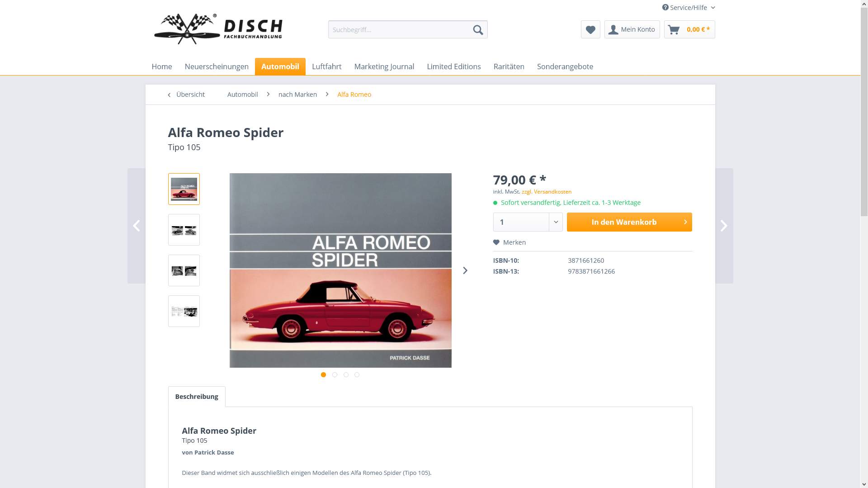Screen dimensions: 868x488
Task: Click the search magnifier icon
Action: pos(478,30)
